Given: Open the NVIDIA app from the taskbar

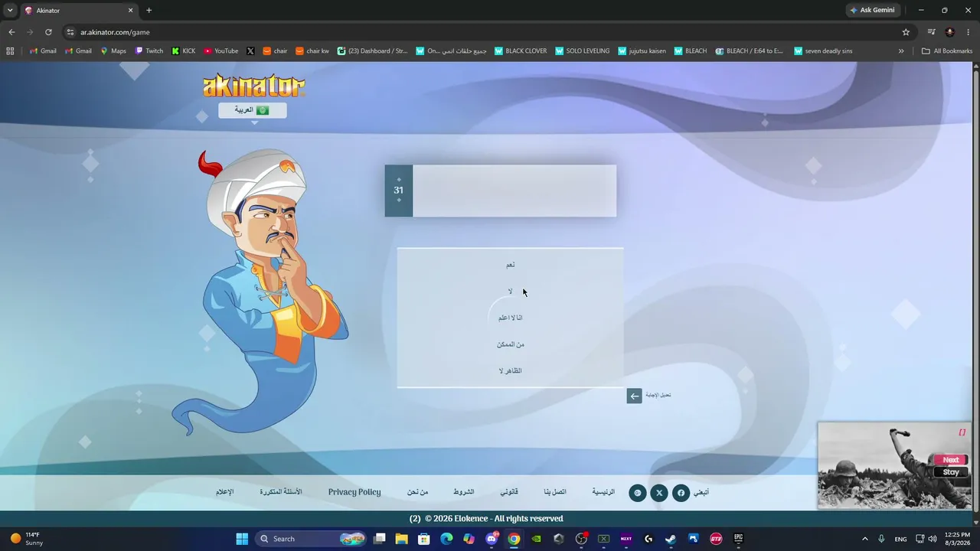Looking at the screenshot, I should click(x=536, y=539).
